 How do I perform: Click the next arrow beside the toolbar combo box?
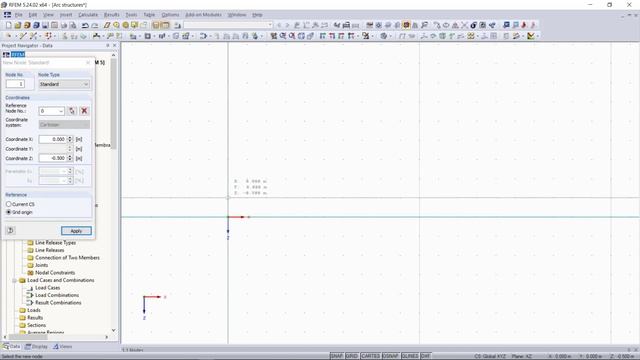(287, 25)
